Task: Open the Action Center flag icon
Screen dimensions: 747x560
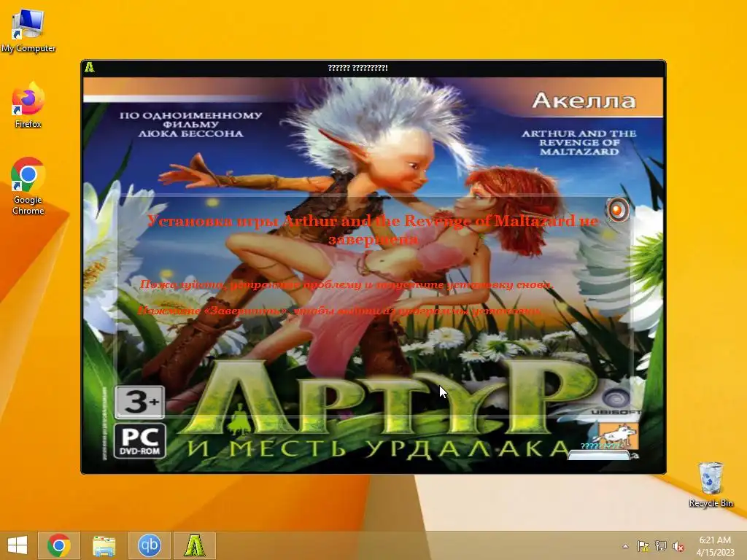Action: tap(643, 546)
